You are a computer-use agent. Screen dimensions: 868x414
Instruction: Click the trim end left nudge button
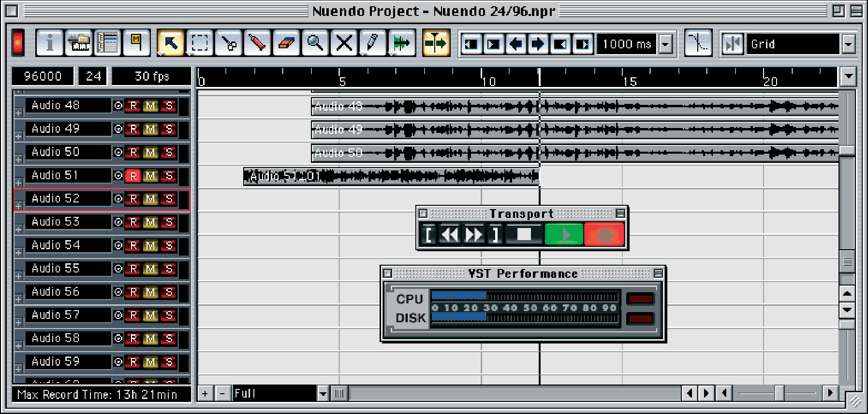[560, 44]
